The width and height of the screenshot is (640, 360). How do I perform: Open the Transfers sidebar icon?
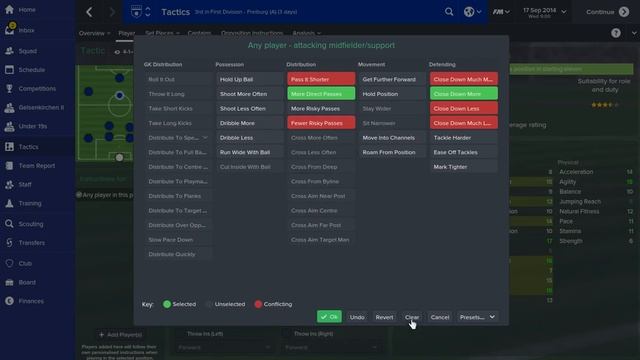point(9,242)
